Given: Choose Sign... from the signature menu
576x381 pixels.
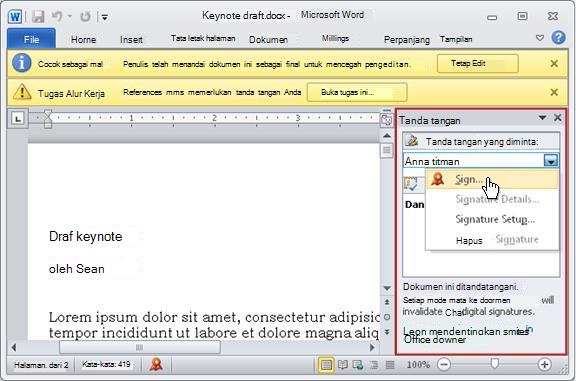Looking at the screenshot, I should [492, 179].
